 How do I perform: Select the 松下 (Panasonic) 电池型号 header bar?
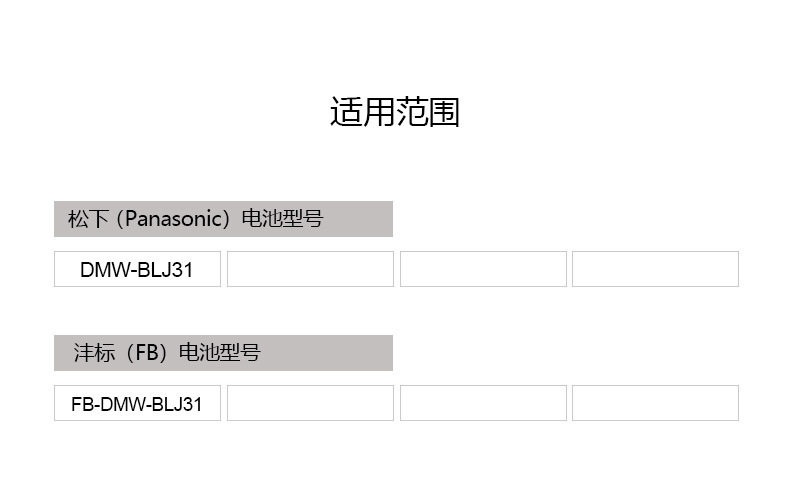point(223,219)
